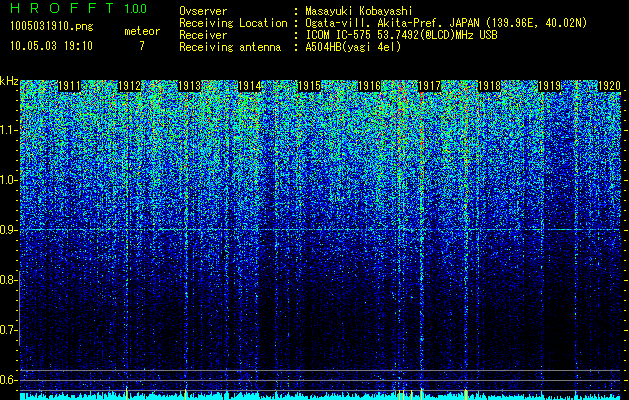Click the 1912 time label
This screenshot has height=400, width=629.
click(x=129, y=86)
